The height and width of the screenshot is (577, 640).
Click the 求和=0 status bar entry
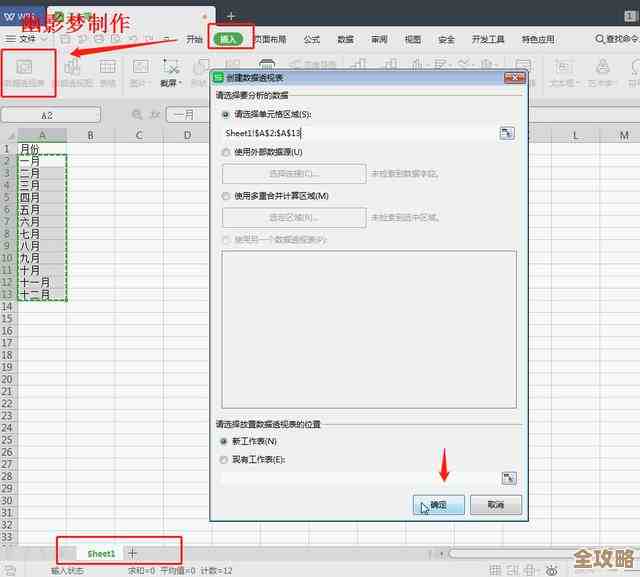click(142, 570)
